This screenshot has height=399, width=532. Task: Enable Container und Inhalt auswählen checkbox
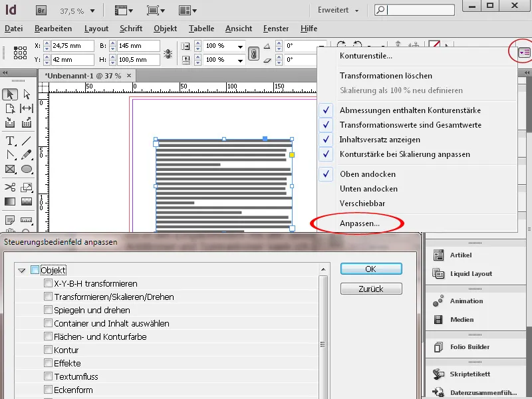tap(48, 323)
